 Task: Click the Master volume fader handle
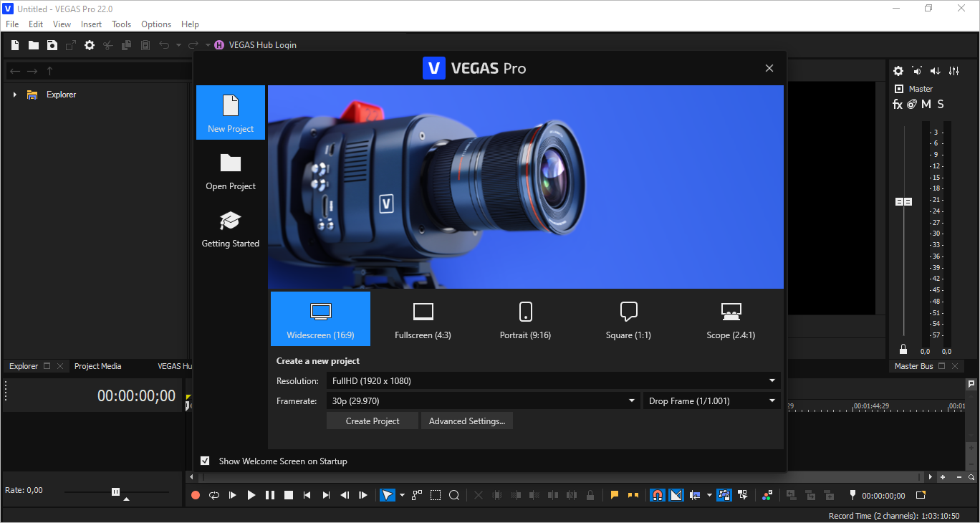click(903, 202)
